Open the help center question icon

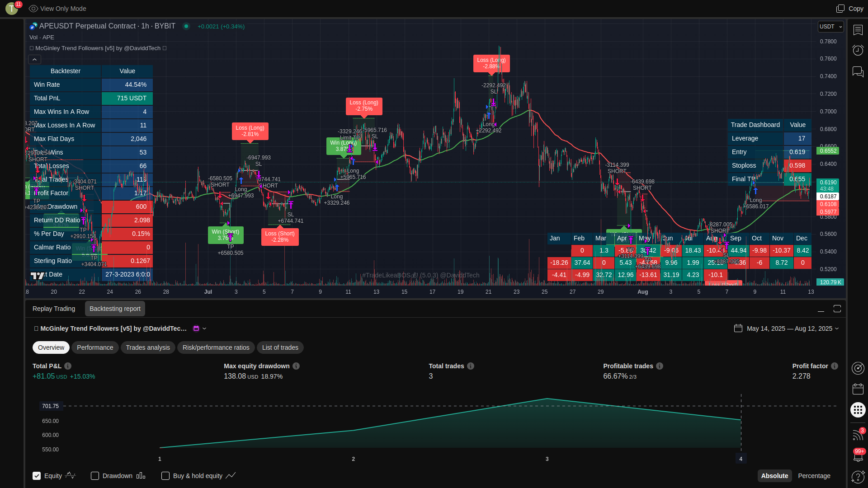pos(858,476)
